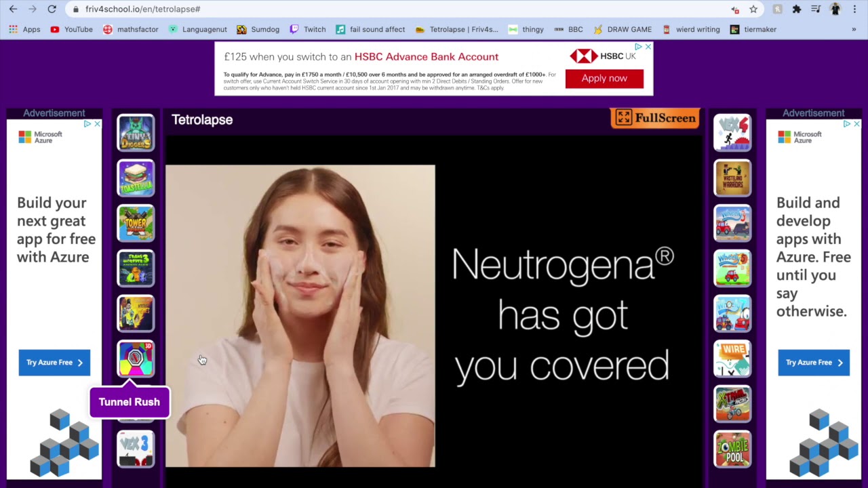
Task: Click the site lock icon in address bar
Action: point(75,9)
